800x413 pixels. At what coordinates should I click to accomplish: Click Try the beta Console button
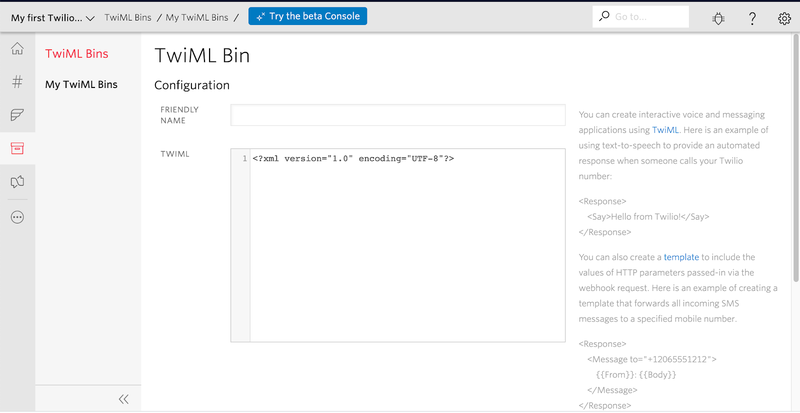[308, 16]
